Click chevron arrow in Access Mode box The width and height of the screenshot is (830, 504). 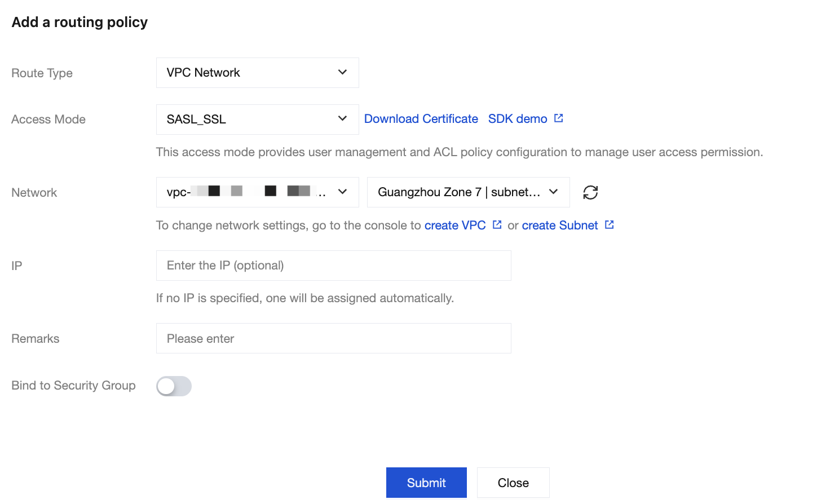[x=342, y=118]
